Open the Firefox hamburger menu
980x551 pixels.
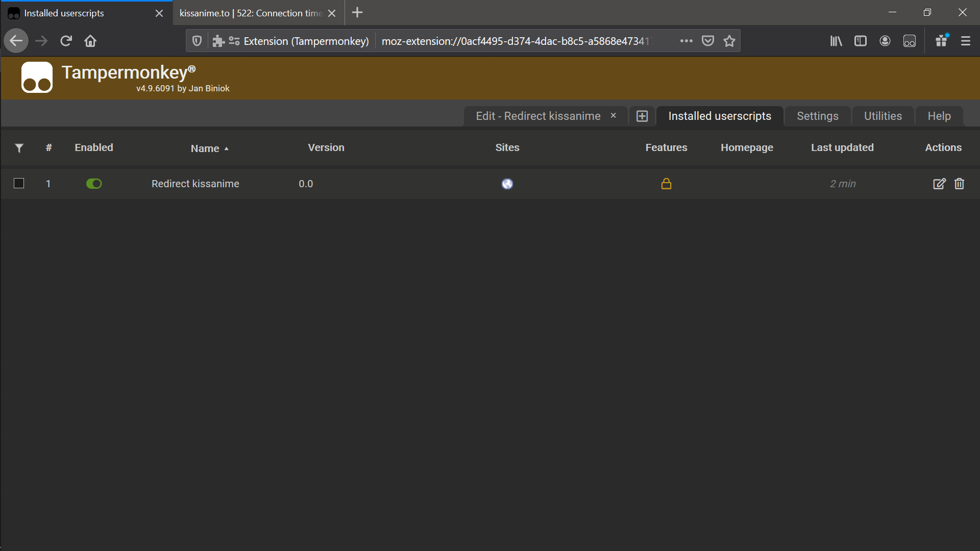click(966, 41)
